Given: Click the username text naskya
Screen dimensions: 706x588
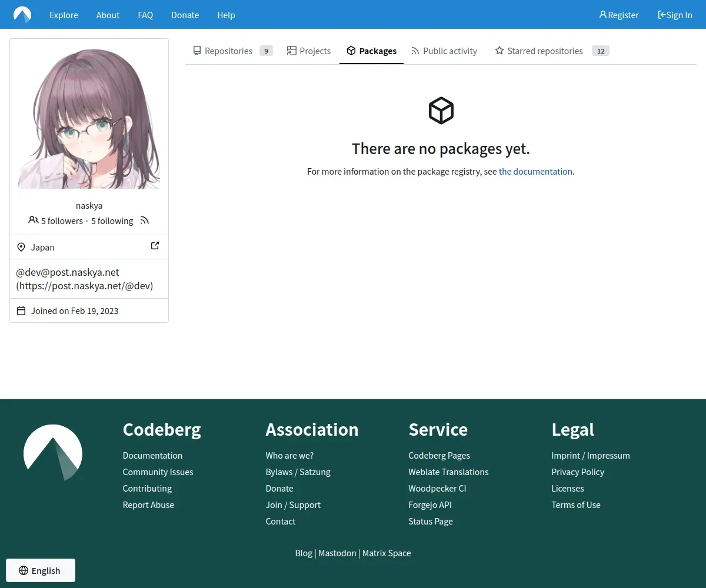Looking at the screenshot, I should (x=89, y=206).
